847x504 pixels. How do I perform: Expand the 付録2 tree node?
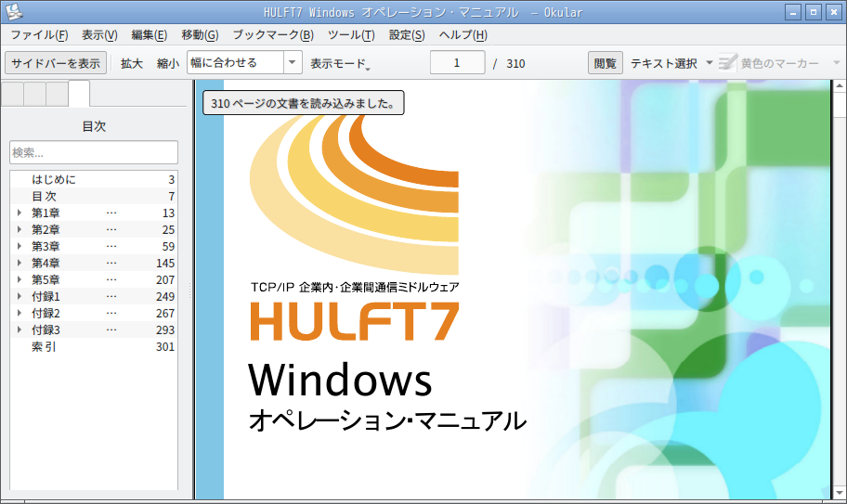20,313
